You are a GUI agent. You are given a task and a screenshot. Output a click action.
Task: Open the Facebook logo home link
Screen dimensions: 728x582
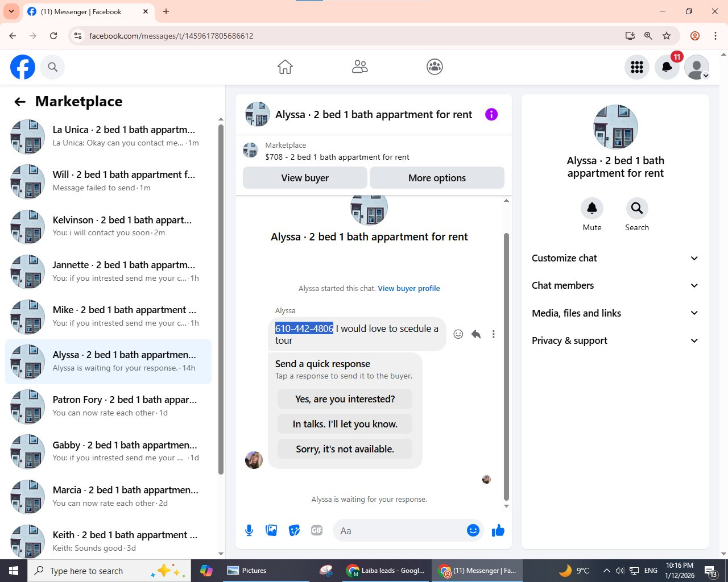[x=23, y=67]
